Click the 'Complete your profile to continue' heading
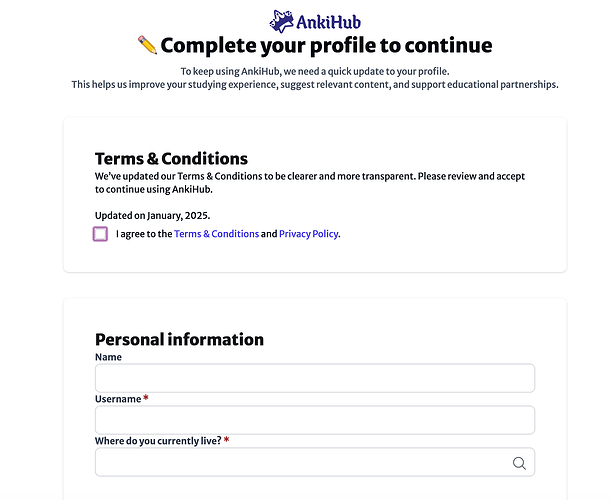The height and width of the screenshot is (500, 612). coord(326,45)
